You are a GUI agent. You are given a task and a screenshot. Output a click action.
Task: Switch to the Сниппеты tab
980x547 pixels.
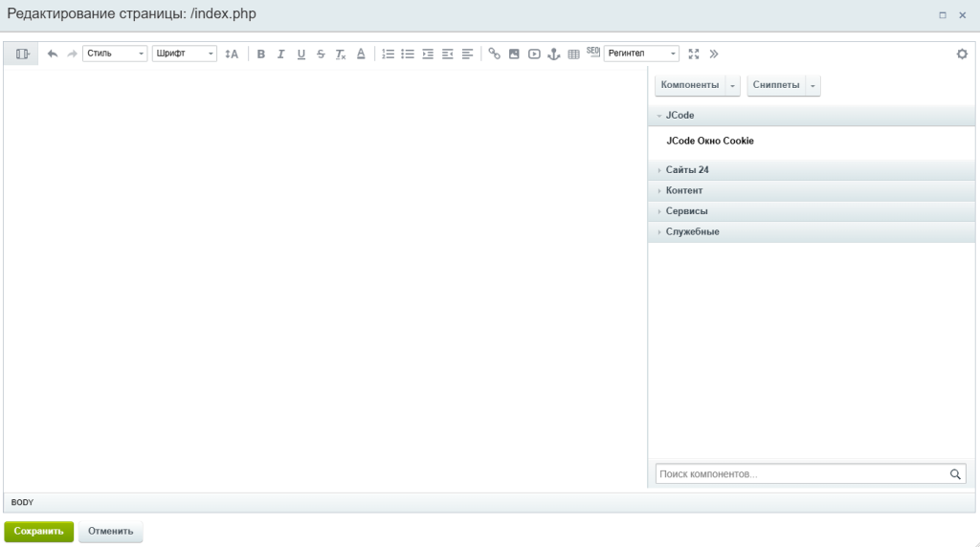coord(775,86)
